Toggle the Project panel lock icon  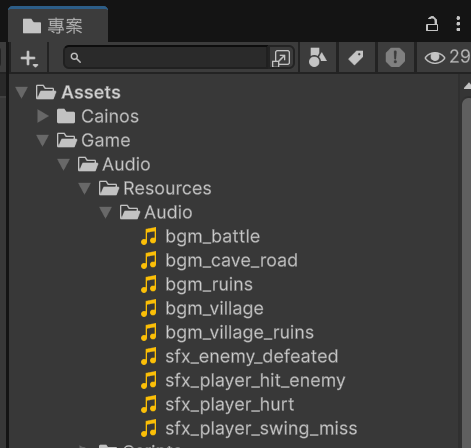point(432,24)
